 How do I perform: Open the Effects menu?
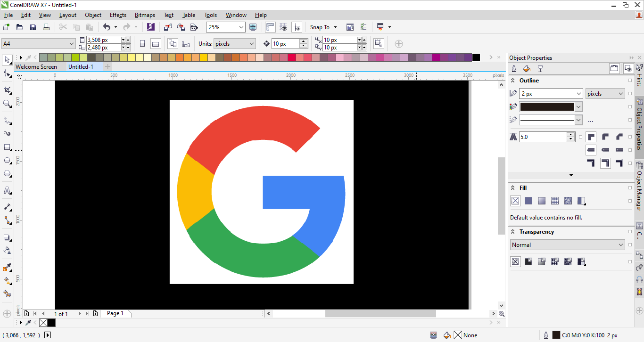[x=118, y=15]
